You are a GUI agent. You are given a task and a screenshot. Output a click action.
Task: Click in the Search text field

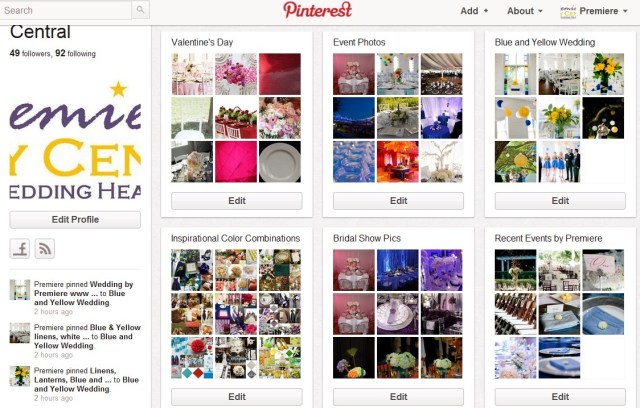[x=65, y=10]
